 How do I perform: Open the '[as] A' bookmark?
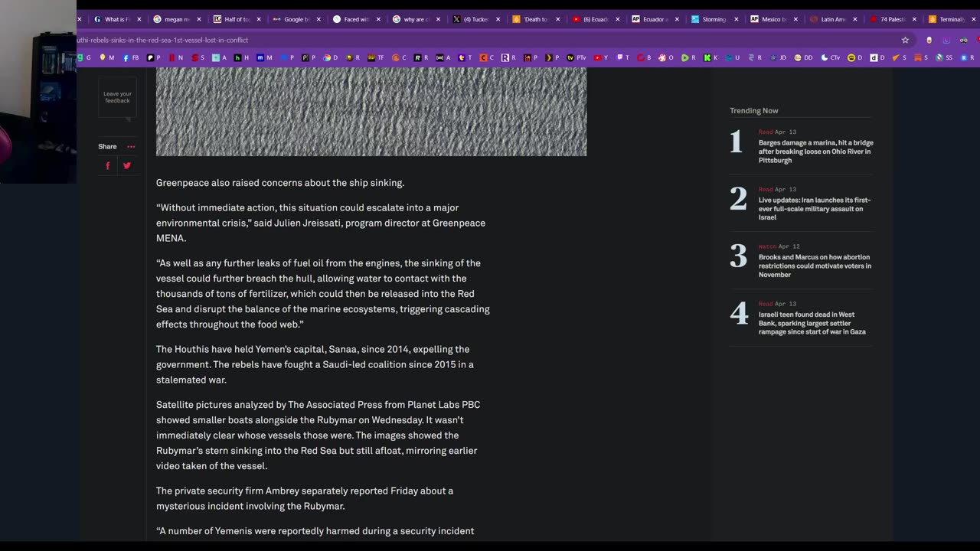tap(443, 57)
